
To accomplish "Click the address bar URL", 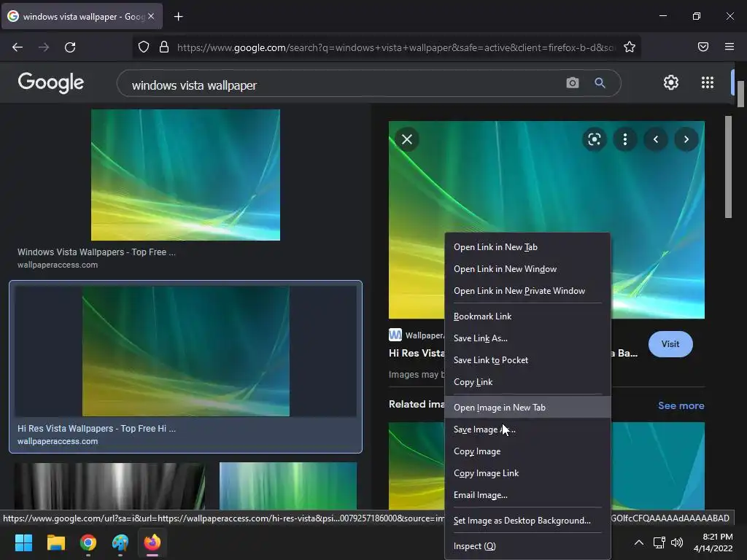I will click(x=395, y=47).
